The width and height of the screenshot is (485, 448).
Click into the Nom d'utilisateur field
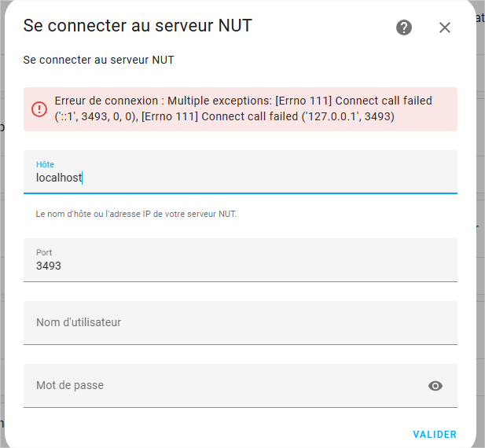241,323
